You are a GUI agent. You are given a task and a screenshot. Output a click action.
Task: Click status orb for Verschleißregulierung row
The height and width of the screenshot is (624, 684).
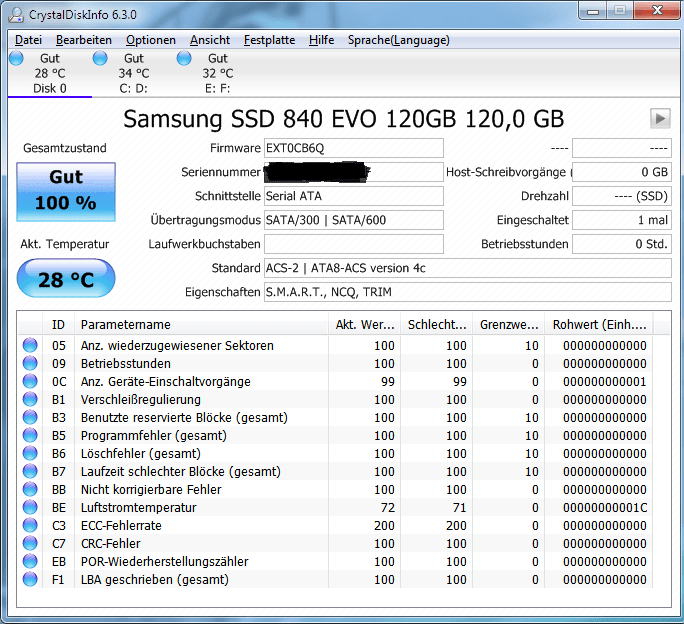pos(30,399)
